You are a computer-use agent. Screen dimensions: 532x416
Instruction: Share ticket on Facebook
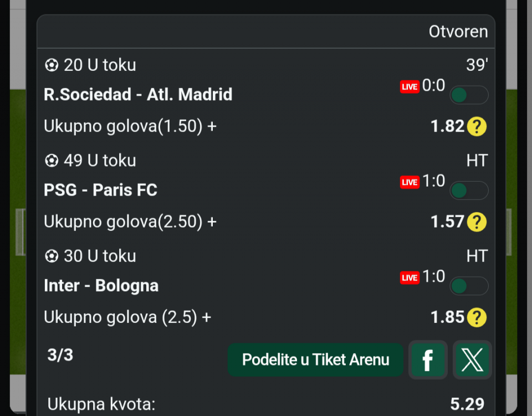(428, 360)
